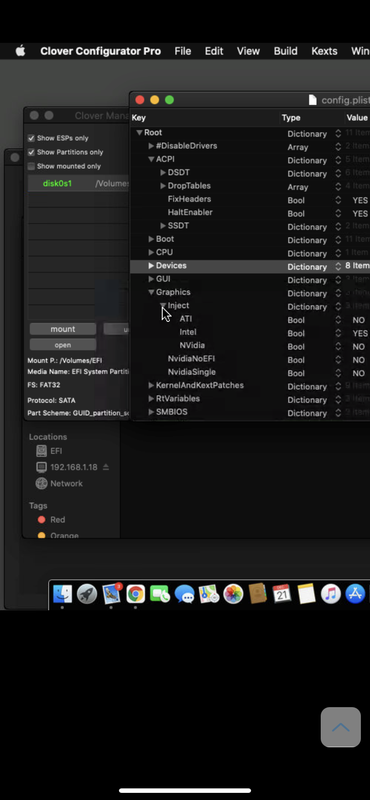The image size is (370, 800).
Task: Toggle Show Partitions only checkbox
Action: tap(32, 152)
